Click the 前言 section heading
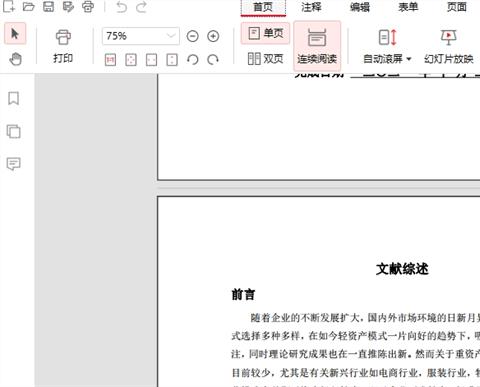Viewport: 480px width, 387px height. (243, 294)
